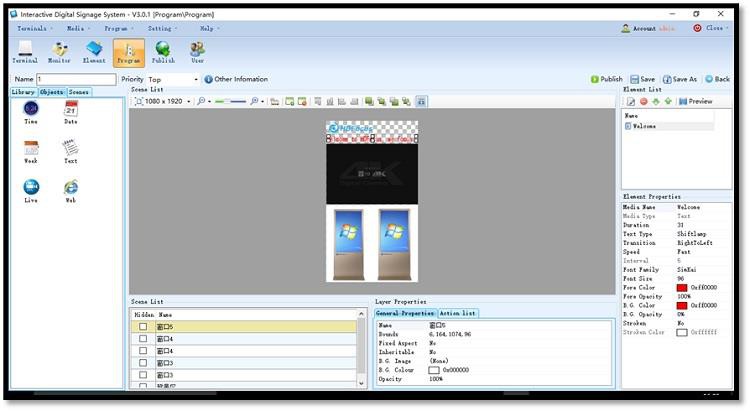This screenshot has width=750, height=411.
Task: Click the Preview button in Element List
Action: pos(695,101)
